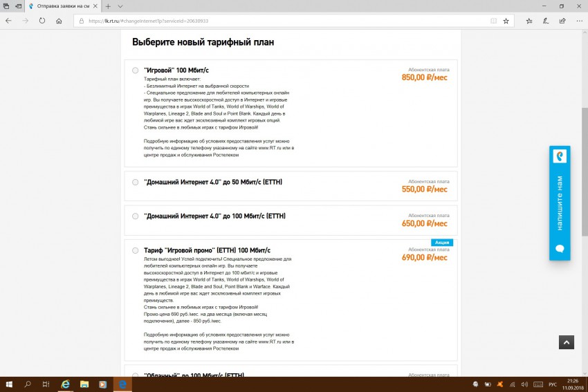
Task: Add page to favorites with star icon
Action: (x=506, y=21)
